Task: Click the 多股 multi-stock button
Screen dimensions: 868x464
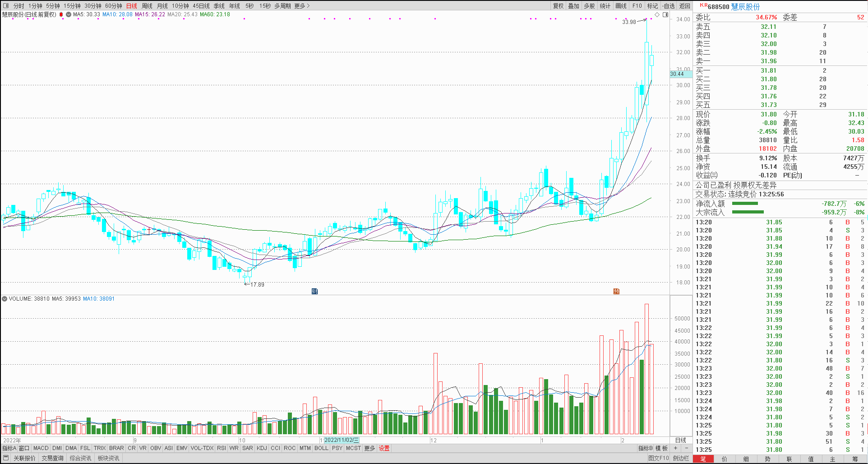Action: (589, 6)
